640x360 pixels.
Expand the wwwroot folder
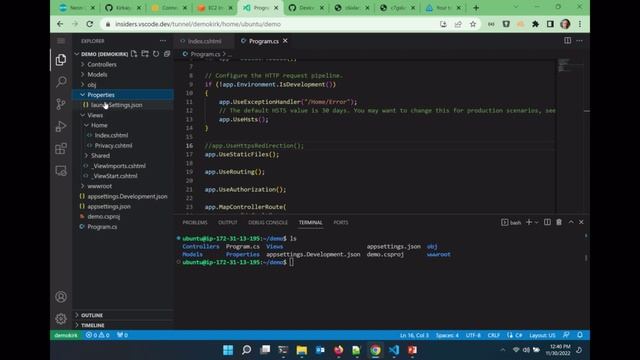99,186
